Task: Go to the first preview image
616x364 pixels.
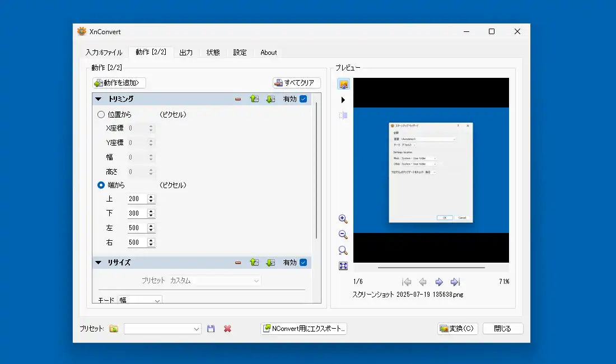Action: (x=407, y=282)
